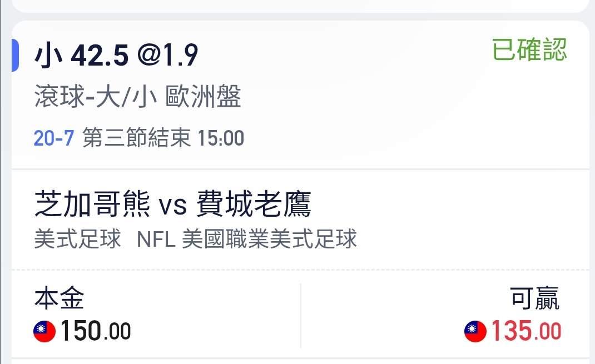Select the winnings amount 135.00
Viewport: 595px width, 364px height.
point(526,331)
